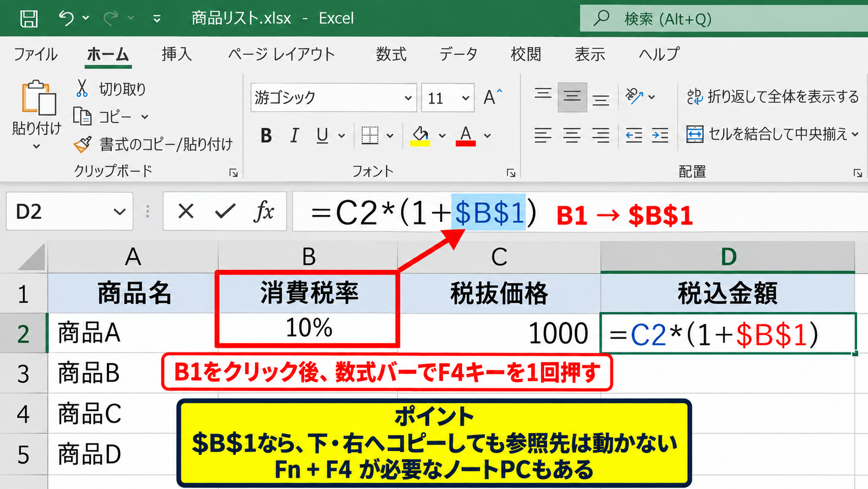Toggle wrap text (折り返して全体を表示する)
Image resolution: width=868 pixels, height=489 pixels.
click(772, 97)
